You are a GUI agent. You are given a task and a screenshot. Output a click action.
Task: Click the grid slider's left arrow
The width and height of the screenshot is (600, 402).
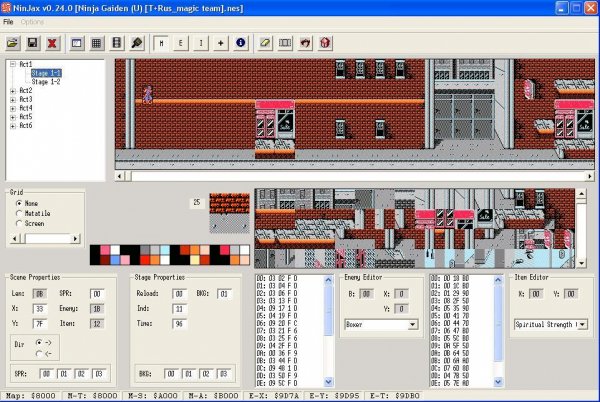point(15,239)
